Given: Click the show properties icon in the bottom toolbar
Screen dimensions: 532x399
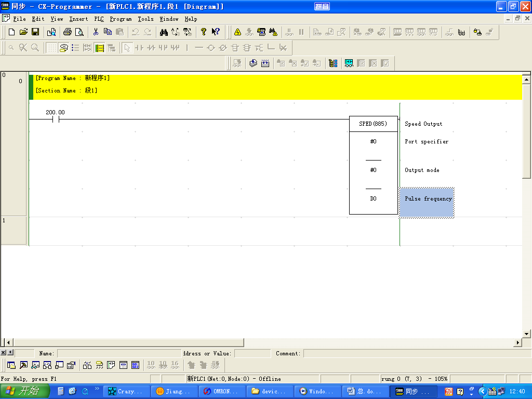Looking at the screenshot, I should pos(71,365).
